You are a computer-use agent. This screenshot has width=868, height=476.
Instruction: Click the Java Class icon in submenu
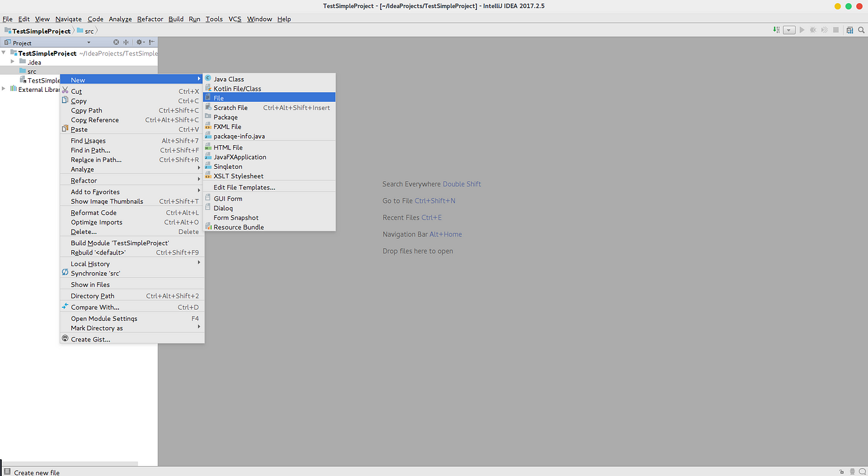coord(208,79)
